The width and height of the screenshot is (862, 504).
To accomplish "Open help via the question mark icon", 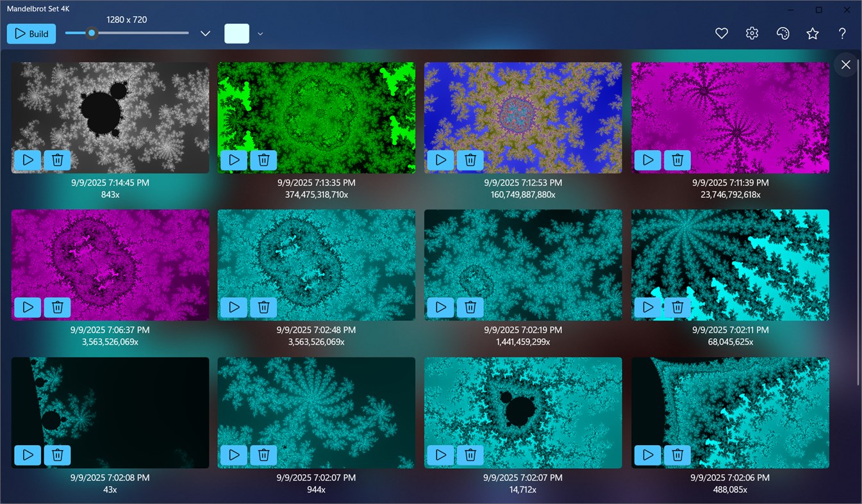I will point(842,33).
